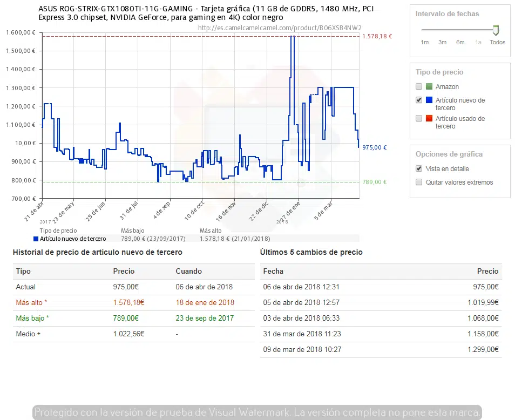Click the Actual price 975,00€ cell

[126, 287]
